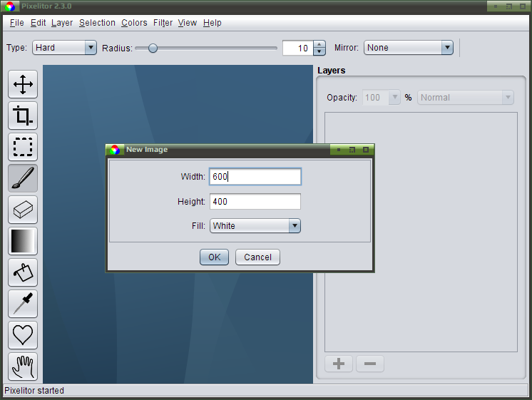The height and width of the screenshot is (400, 532).
Task: Select the Color Picker eyedropper tool
Action: click(x=23, y=304)
